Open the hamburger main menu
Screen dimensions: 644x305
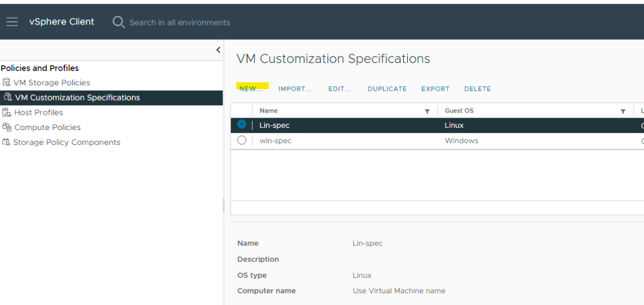[12, 22]
